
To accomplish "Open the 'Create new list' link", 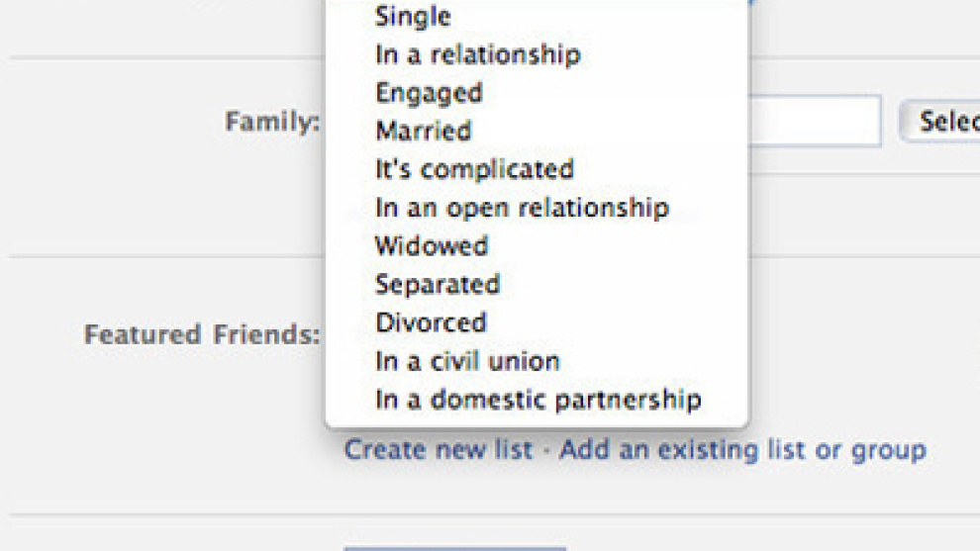I will [439, 450].
